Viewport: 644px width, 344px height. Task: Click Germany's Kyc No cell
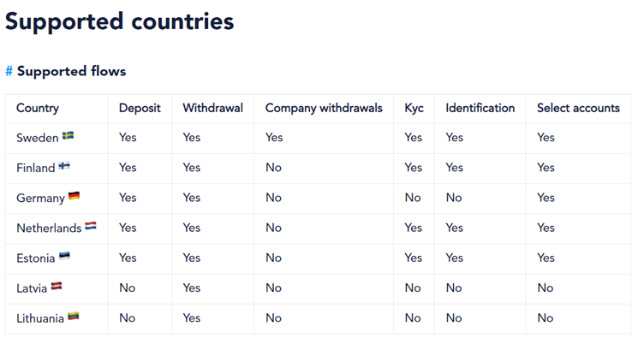pos(413,198)
